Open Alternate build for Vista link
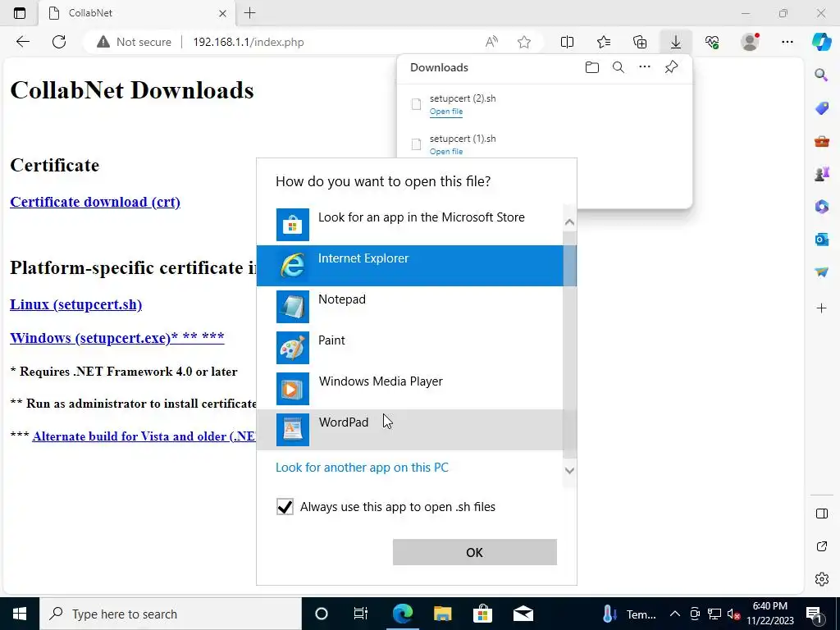The image size is (840, 630). 144,436
